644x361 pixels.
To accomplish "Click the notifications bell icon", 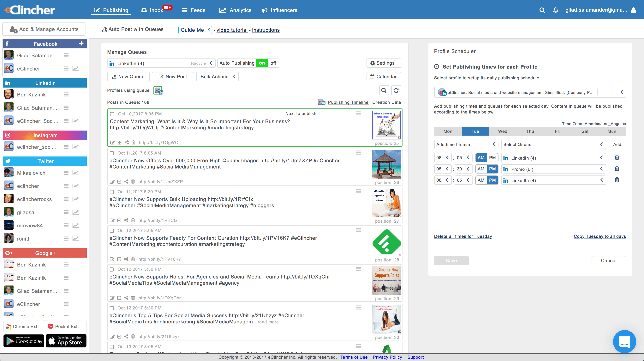I will (556, 10).
